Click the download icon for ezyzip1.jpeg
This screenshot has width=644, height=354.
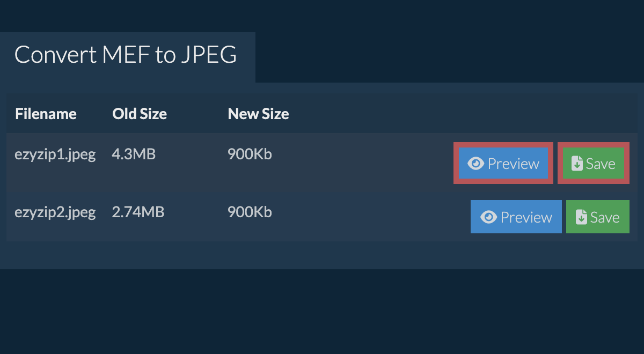tap(577, 164)
